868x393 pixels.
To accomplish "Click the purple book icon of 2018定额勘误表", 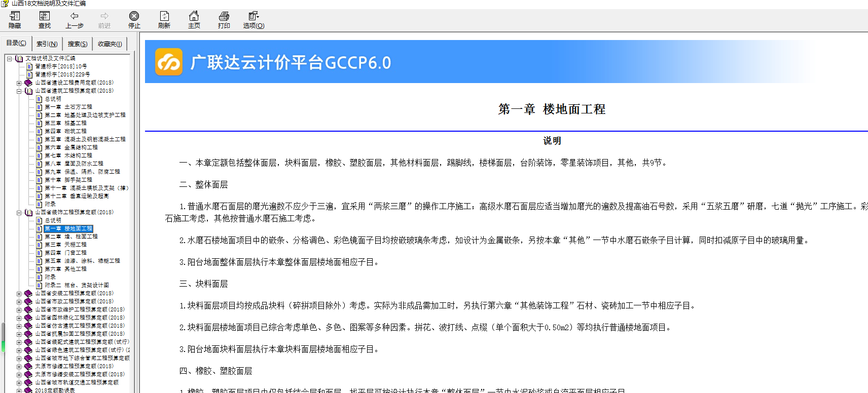I will (x=28, y=390).
